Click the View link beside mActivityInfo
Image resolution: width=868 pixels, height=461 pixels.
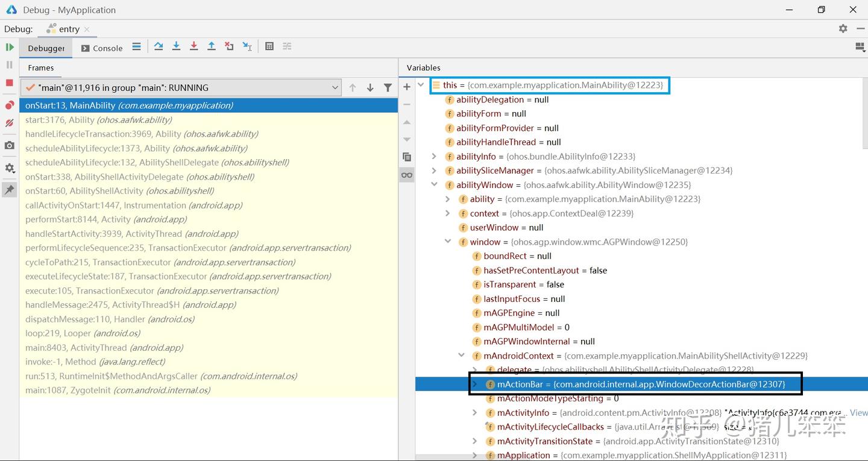coord(858,413)
